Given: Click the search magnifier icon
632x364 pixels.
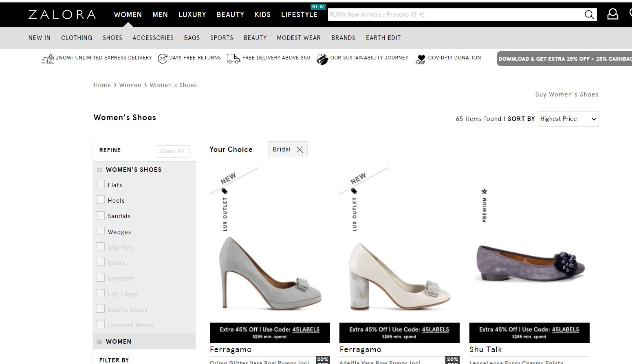Looking at the screenshot, I should [589, 15].
